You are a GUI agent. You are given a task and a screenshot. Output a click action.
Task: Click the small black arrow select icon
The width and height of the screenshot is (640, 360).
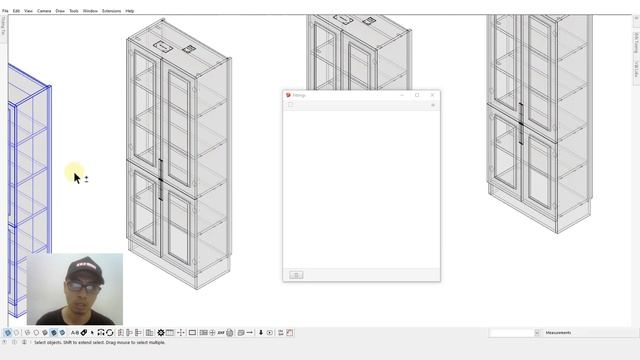click(92, 333)
